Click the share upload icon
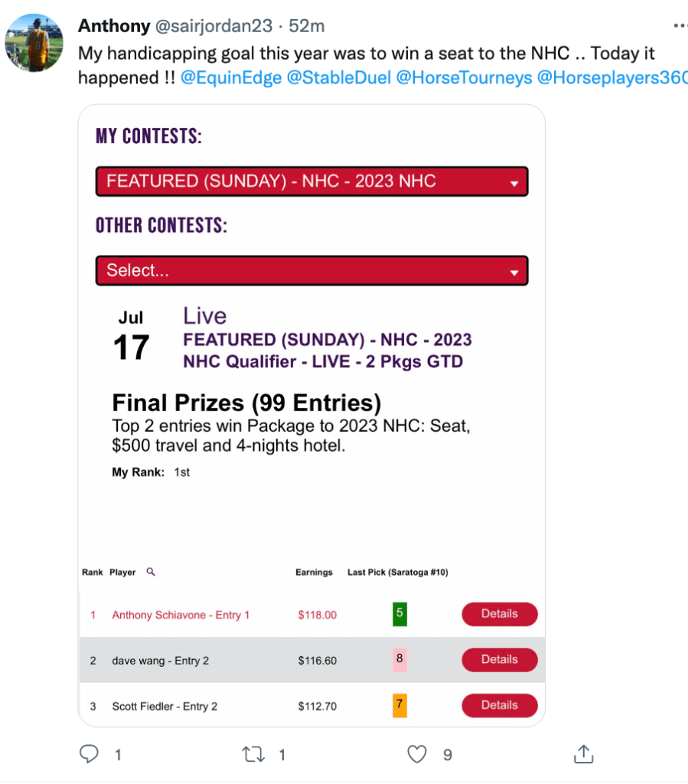This screenshot has height=784, width=688. pyautogui.click(x=583, y=754)
